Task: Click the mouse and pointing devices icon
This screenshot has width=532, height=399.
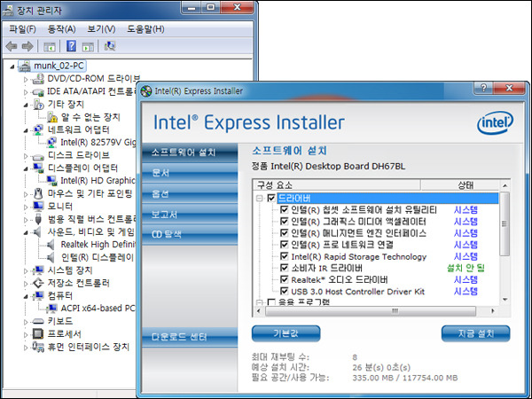Action: (38, 193)
